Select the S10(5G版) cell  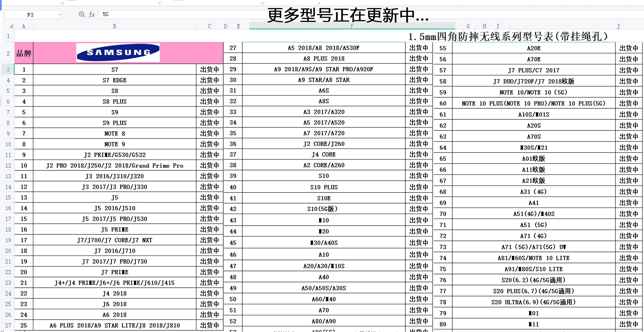click(x=324, y=209)
